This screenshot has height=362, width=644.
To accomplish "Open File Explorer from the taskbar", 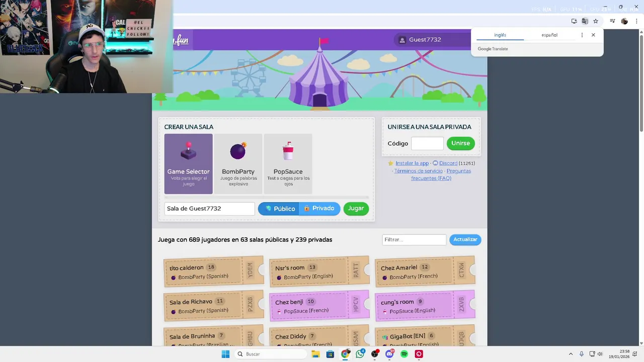I will pyautogui.click(x=315, y=354).
